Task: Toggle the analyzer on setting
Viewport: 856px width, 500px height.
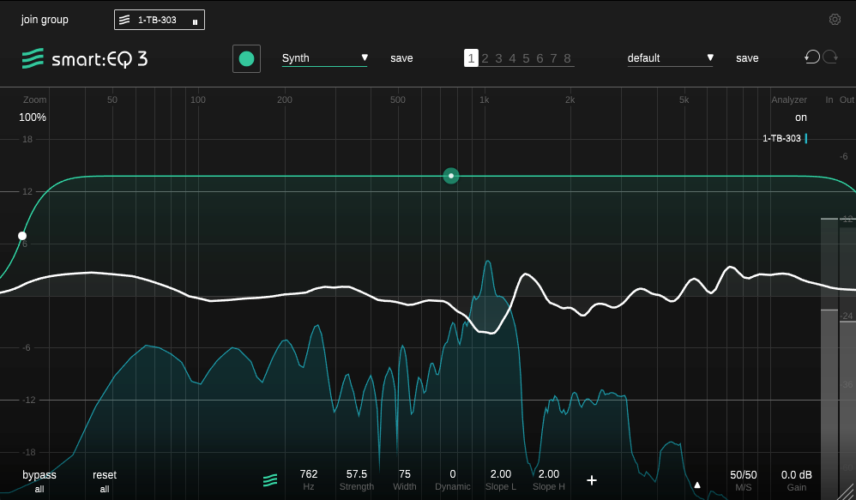Action: 801,117
